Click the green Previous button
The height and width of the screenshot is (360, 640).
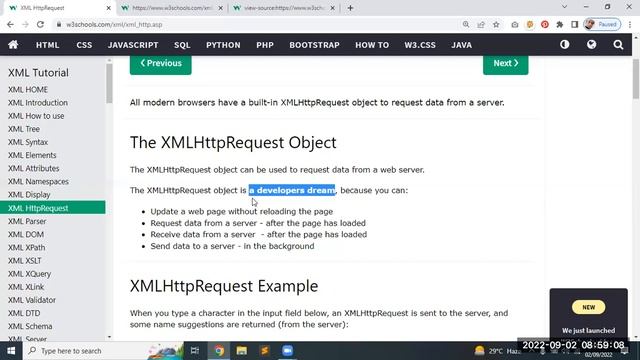(x=160, y=64)
